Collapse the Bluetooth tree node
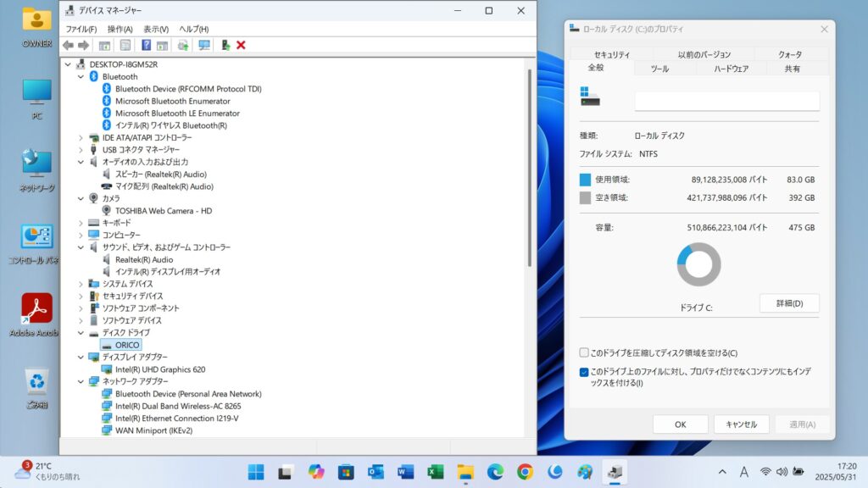Image resolution: width=868 pixels, height=488 pixels. click(81, 76)
